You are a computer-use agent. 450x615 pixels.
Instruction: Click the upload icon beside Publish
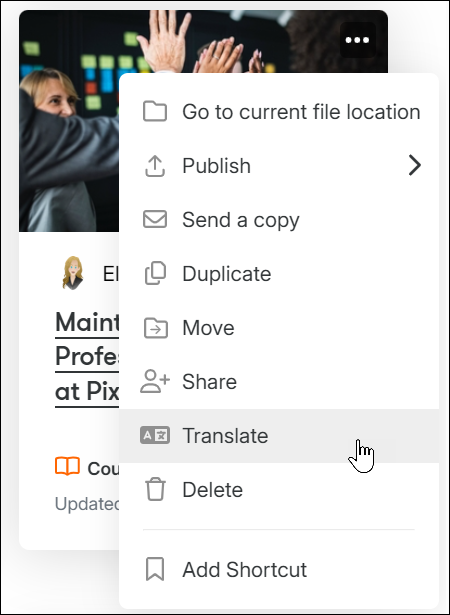(155, 166)
